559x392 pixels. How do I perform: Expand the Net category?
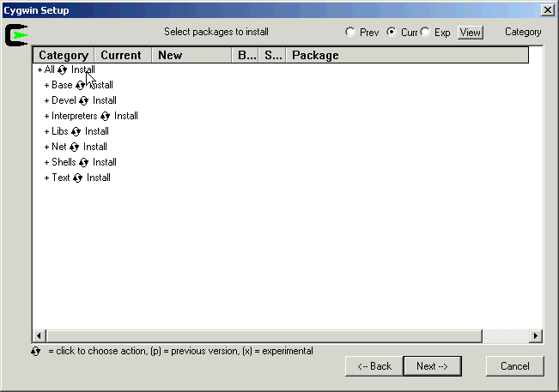tap(46, 147)
